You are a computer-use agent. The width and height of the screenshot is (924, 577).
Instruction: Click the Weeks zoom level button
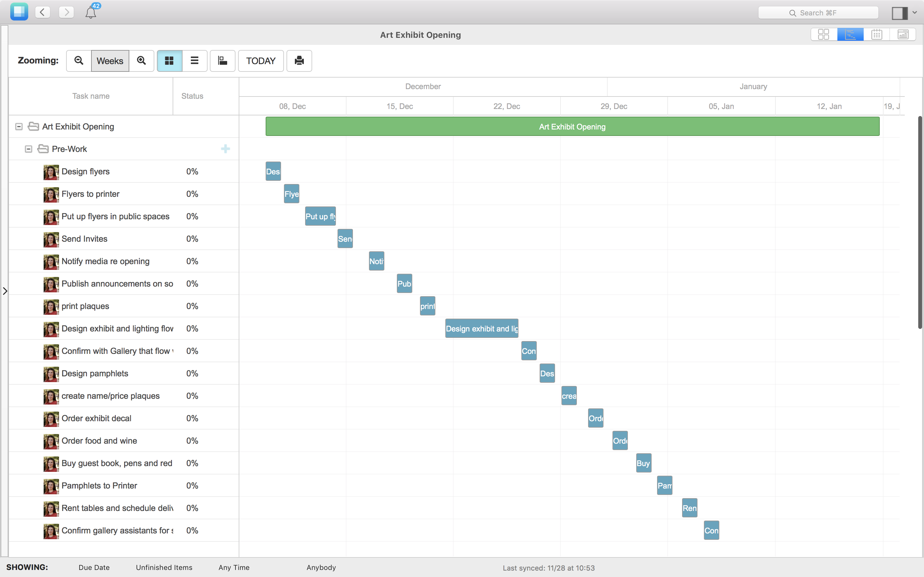point(110,61)
